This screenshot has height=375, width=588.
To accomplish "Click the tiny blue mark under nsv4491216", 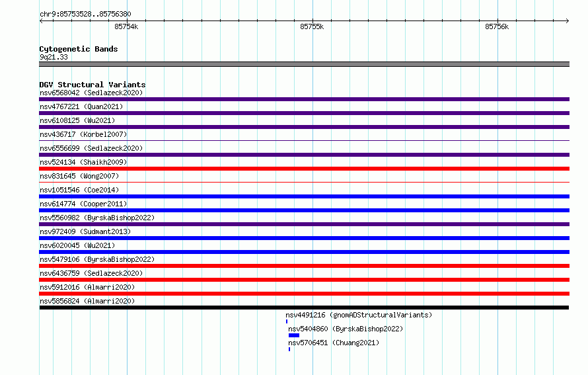I will pyautogui.click(x=287, y=321).
